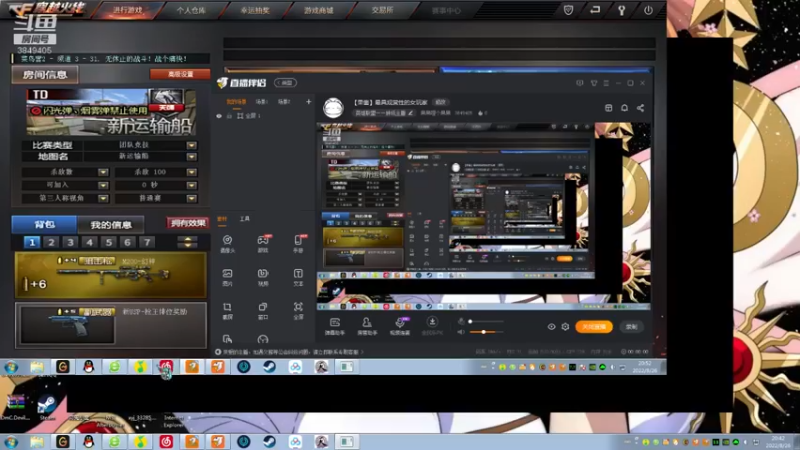Select the 场景1 scene tab
Screen dimensions: 800x450
pyautogui.click(x=261, y=102)
